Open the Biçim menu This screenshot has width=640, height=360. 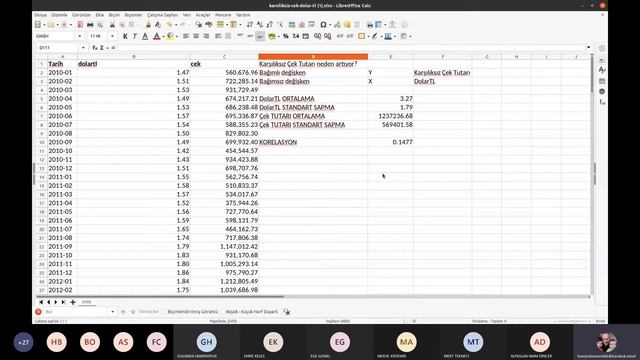pyautogui.click(x=114, y=15)
